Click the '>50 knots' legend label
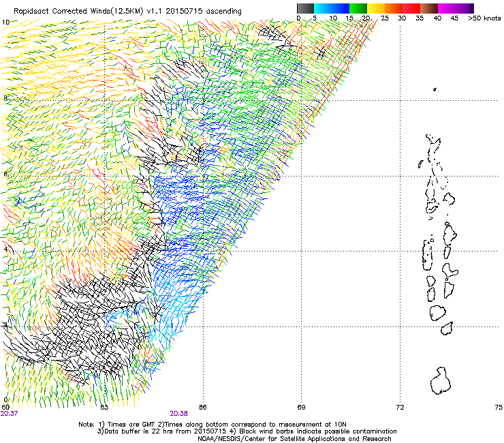 pyautogui.click(x=484, y=18)
